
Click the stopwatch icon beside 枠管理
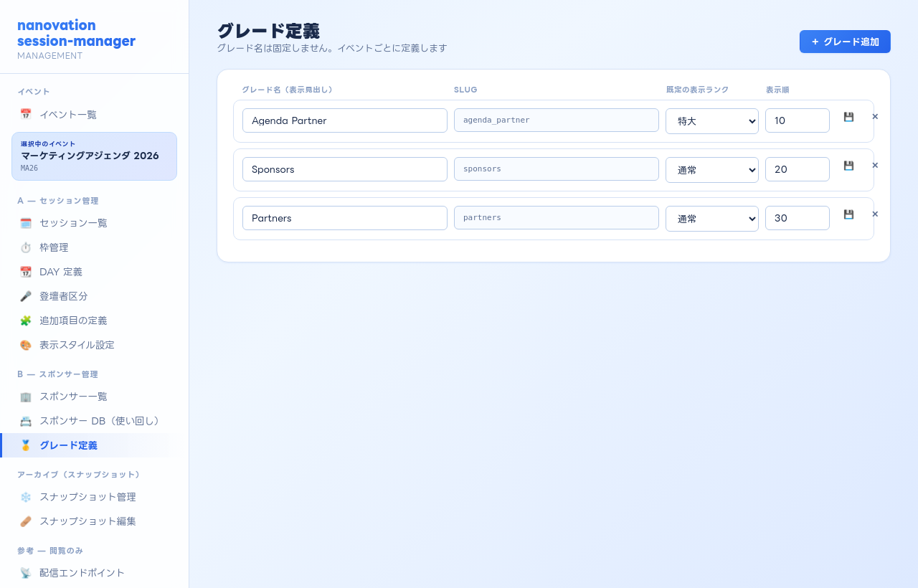pyautogui.click(x=26, y=247)
